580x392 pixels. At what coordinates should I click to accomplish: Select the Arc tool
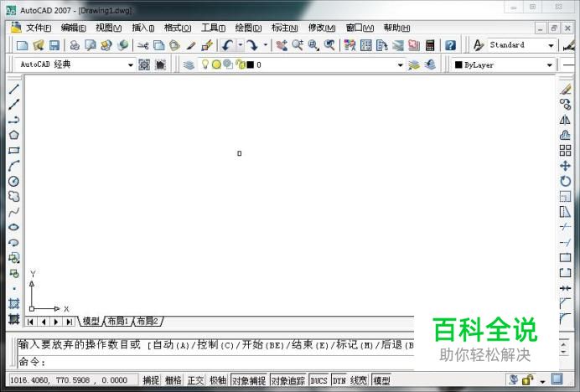[x=13, y=166]
